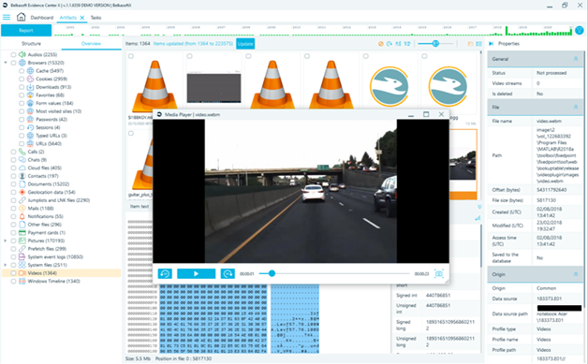Play the video in Media Player
This screenshot has width=588, height=364.
click(x=196, y=274)
